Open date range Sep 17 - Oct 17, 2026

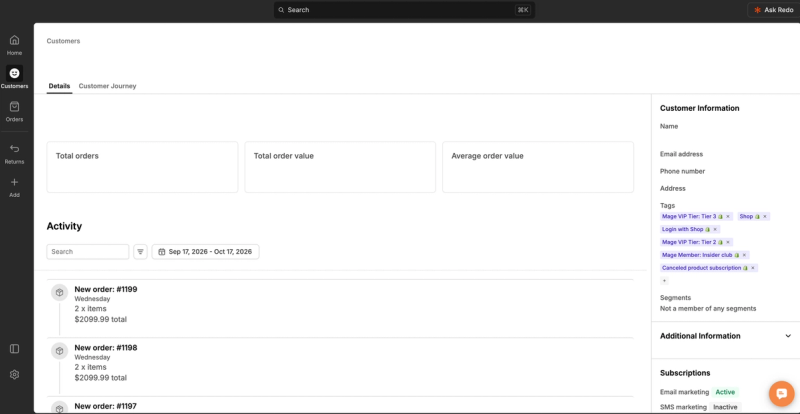click(206, 252)
